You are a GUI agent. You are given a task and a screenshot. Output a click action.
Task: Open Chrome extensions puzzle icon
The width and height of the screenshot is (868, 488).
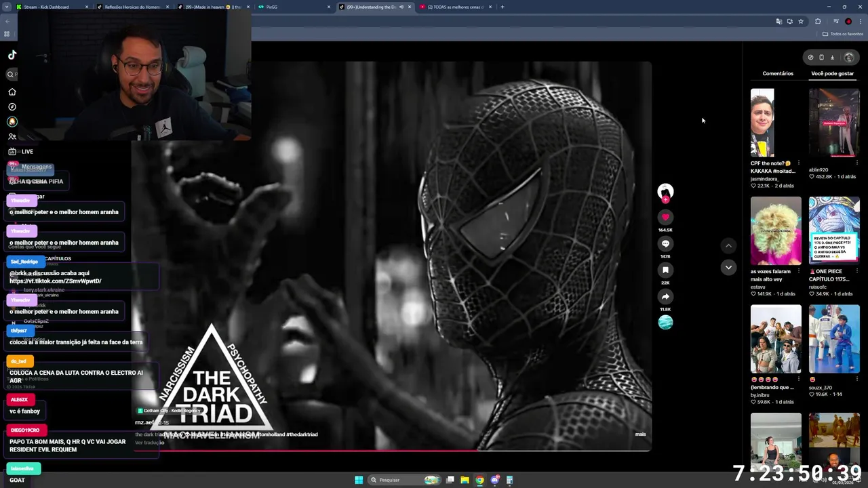(818, 21)
